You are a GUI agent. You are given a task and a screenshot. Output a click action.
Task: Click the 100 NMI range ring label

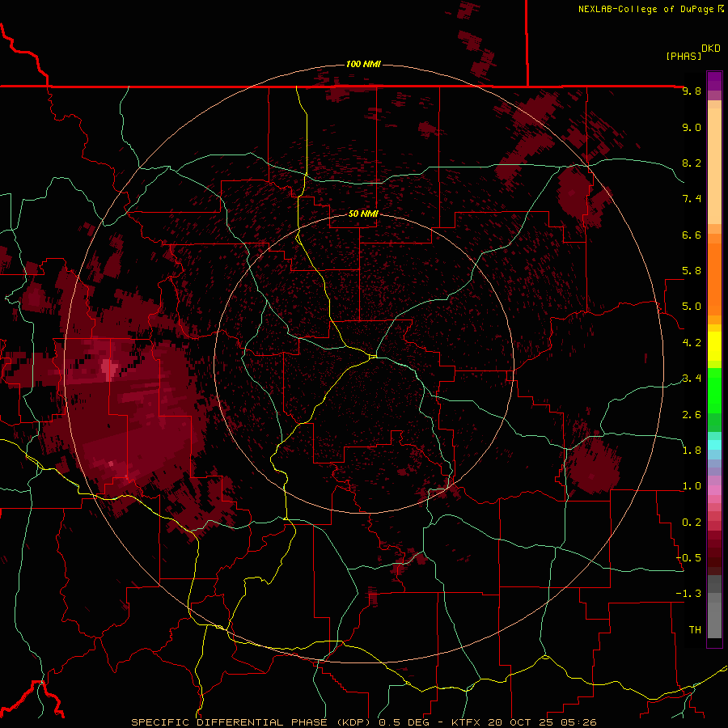pos(363,64)
